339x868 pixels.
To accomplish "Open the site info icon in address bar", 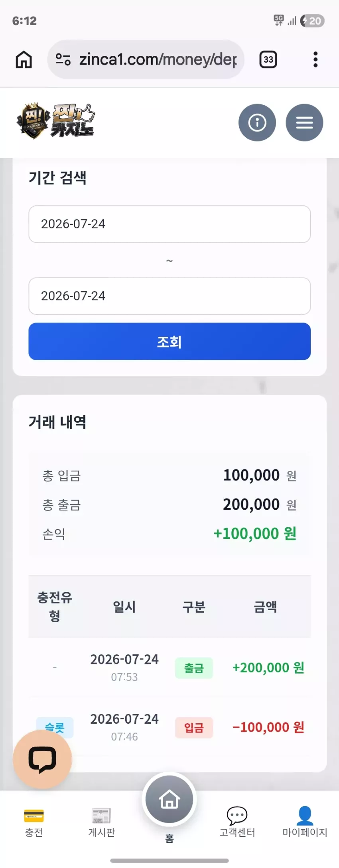I will (x=63, y=59).
